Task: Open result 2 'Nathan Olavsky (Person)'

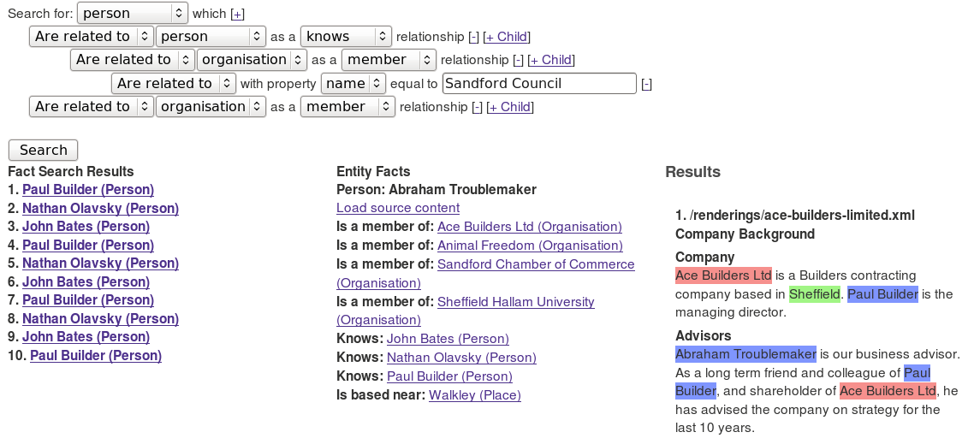Action: [100, 208]
